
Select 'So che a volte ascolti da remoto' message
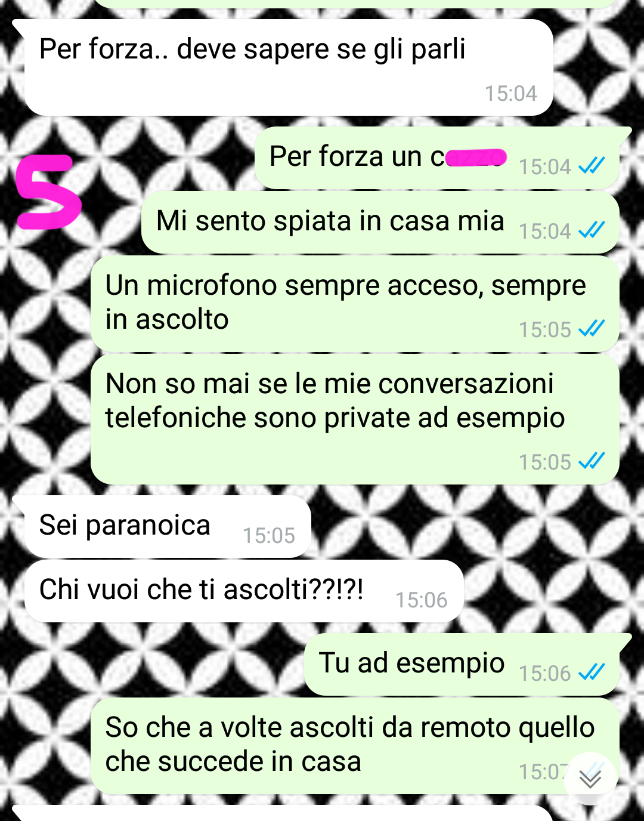(355, 746)
